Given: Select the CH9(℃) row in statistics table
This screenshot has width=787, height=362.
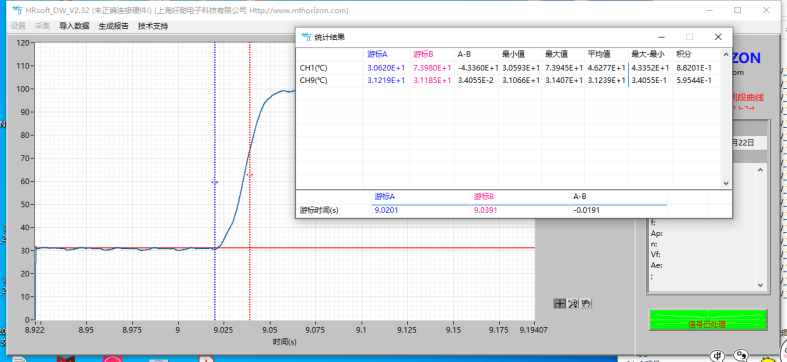Looking at the screenshot, I should [508, 80].
